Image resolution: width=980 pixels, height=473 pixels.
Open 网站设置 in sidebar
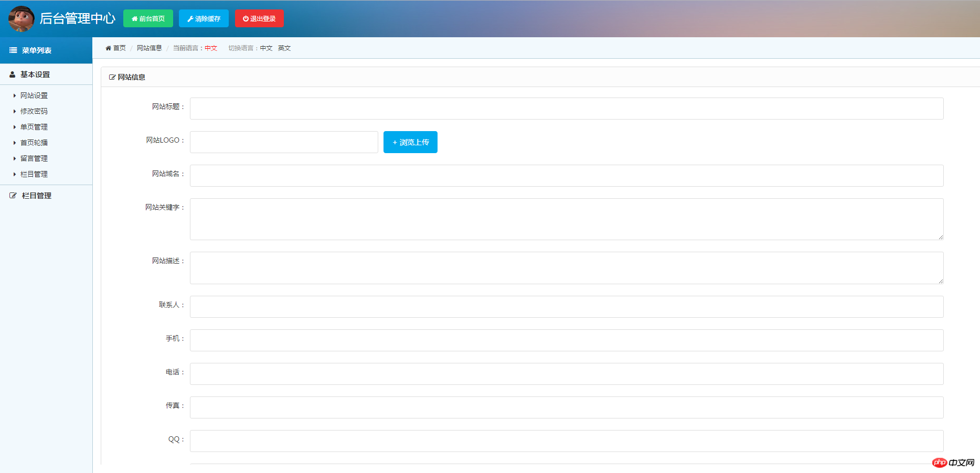(x=34, y=95)
